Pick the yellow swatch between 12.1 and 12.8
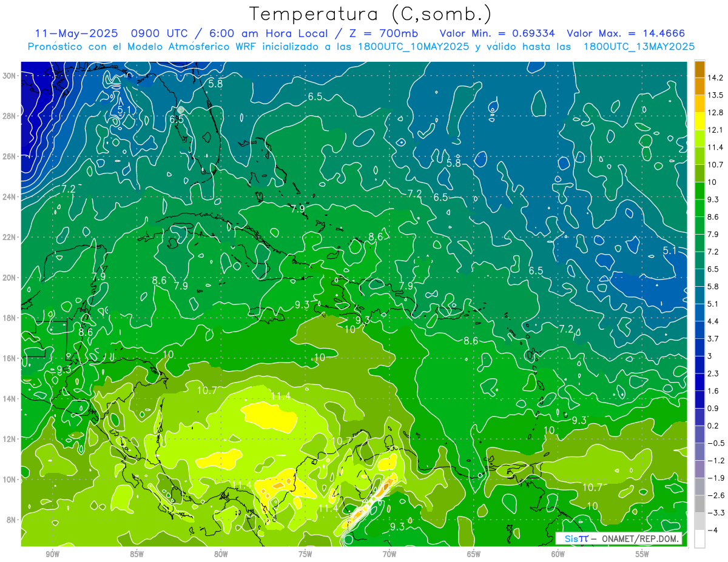This screenshot has width=728, height=562. tap(699, 121)
